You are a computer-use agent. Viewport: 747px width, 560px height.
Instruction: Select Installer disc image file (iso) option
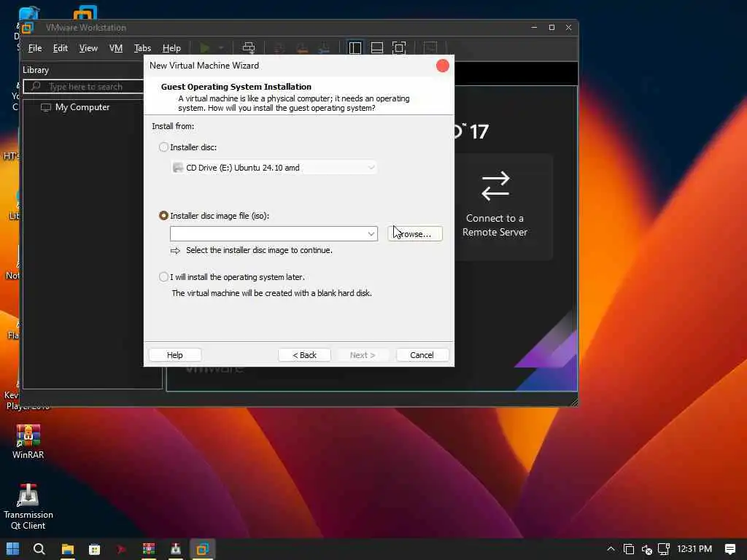[x=163, y=216]
